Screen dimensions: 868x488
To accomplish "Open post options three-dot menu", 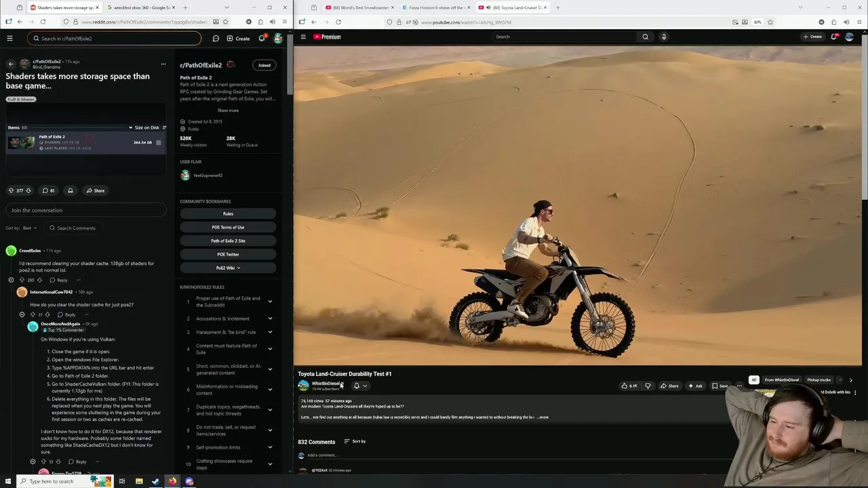I will [x=163, y=64].
